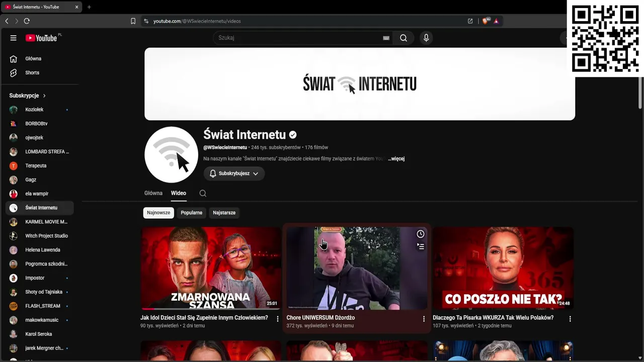Bookmark this page using the bookmark icon
This screenshot has height=362, width=644.
click(x=133, y=21)
